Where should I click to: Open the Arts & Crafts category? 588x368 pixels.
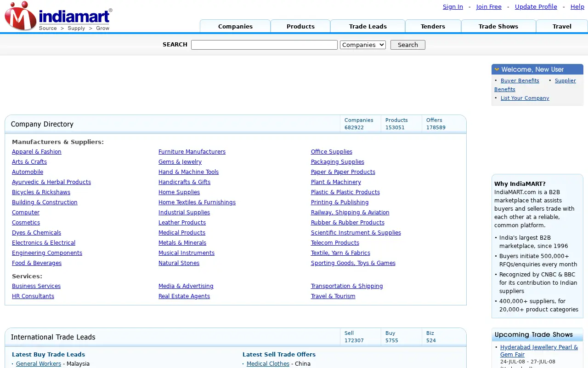click(29, 162)
